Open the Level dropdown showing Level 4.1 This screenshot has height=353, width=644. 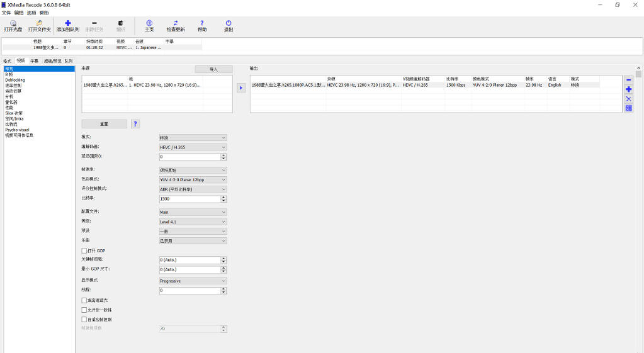coord(193,221)
